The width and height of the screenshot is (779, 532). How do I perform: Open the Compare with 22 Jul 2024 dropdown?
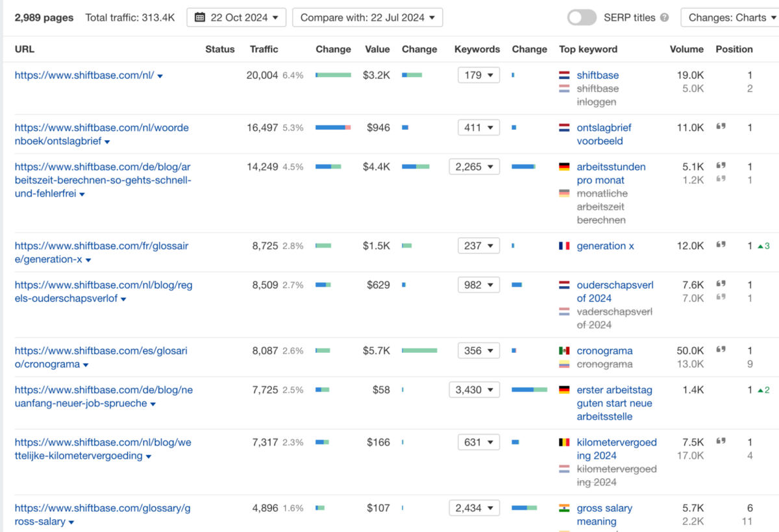point(367,18)
